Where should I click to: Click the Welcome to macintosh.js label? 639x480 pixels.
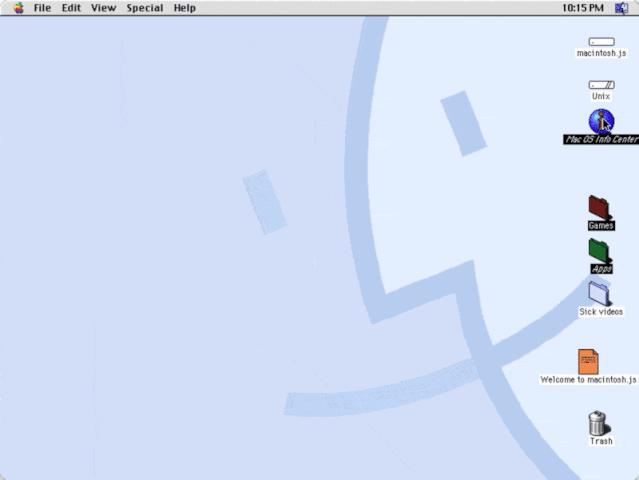click(588, 380)
